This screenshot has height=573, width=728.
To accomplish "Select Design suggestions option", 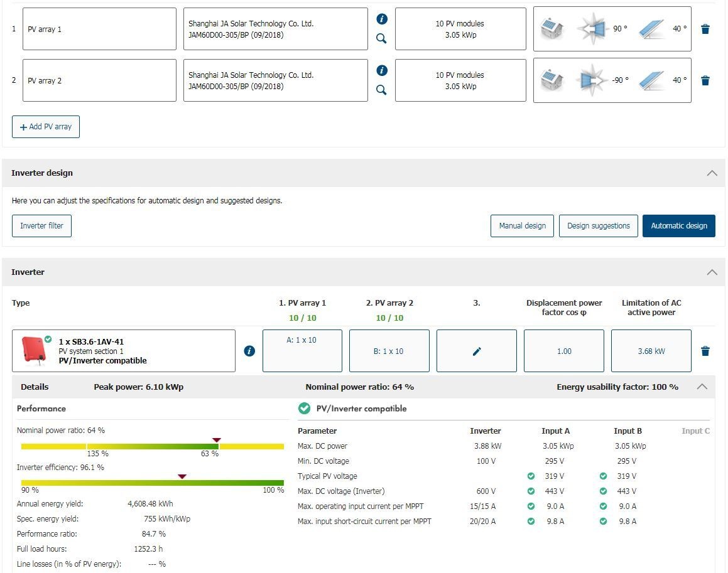I will coord(598,226).
